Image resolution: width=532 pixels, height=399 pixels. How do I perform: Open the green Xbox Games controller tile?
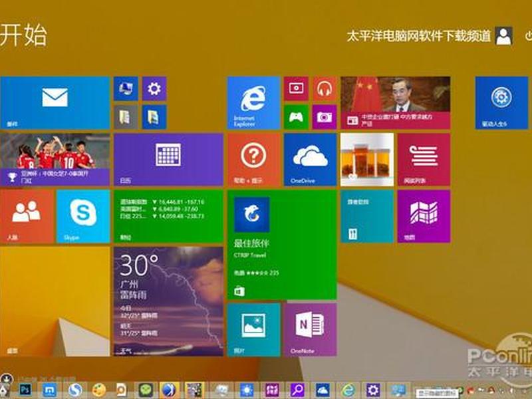tap(296, 117)
